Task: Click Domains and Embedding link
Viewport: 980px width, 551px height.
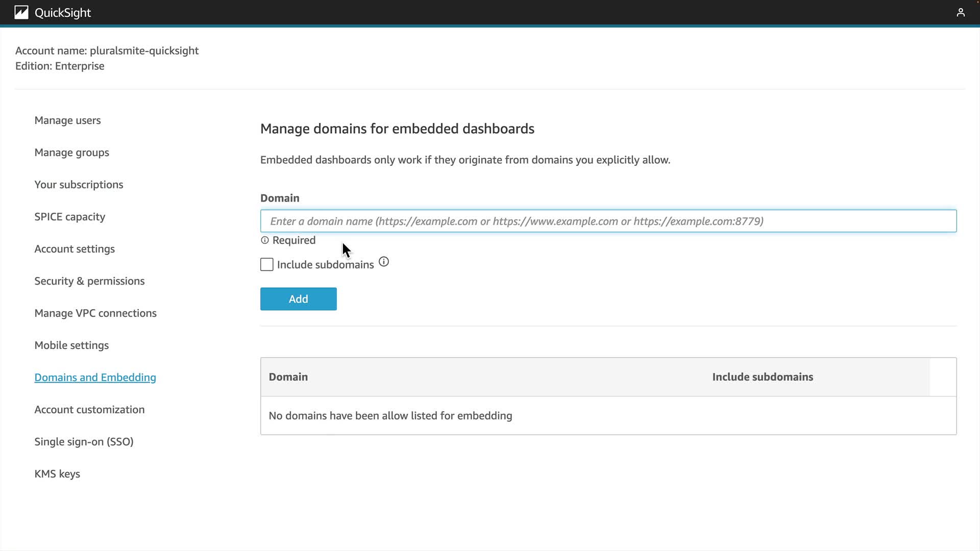Action: pos(95,378)
